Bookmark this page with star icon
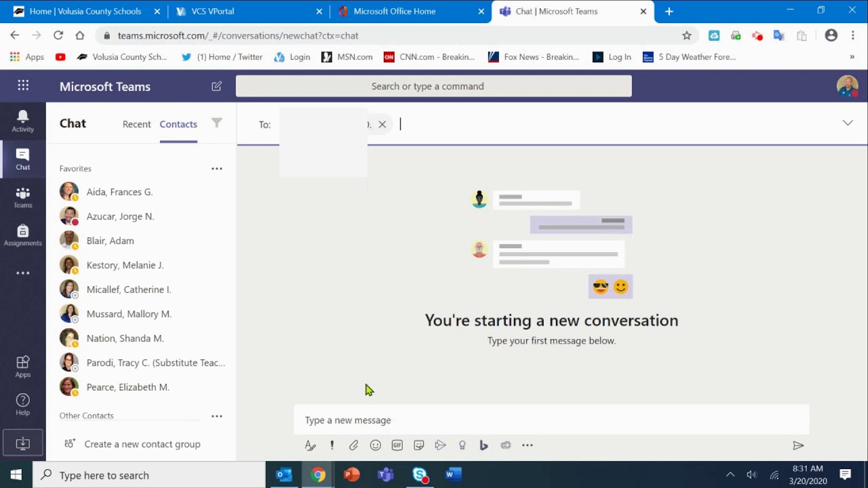This screenshot has height=488, width=868. coord(686,35)
